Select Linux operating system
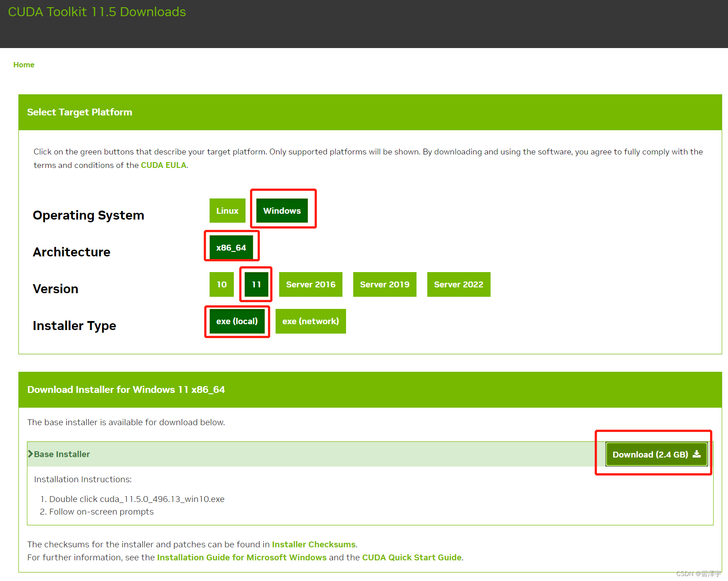This screenshot has width=728, height=581. click(227, 211)
